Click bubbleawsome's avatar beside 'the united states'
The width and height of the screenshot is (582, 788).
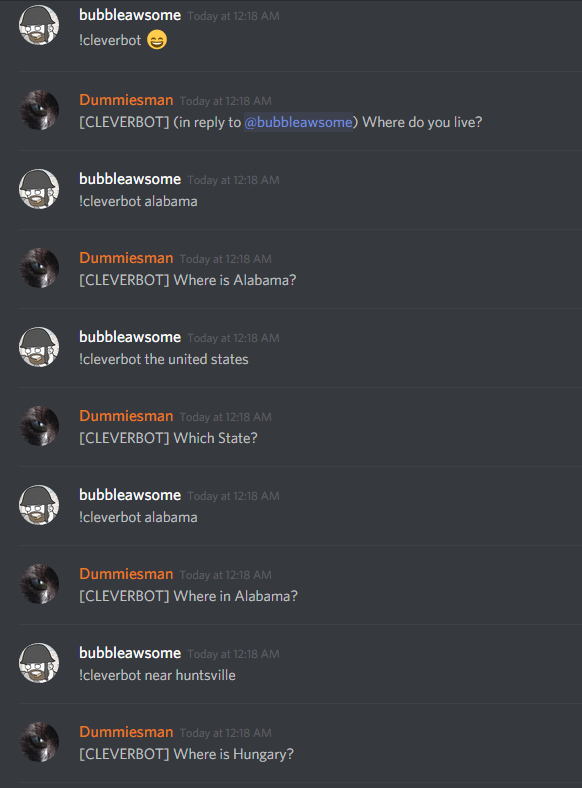pyautogui.click(x=39, y=347)
